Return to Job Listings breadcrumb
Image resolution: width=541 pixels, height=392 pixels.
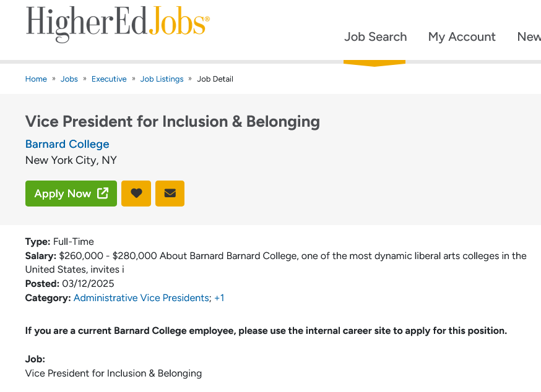coord(162,79)
